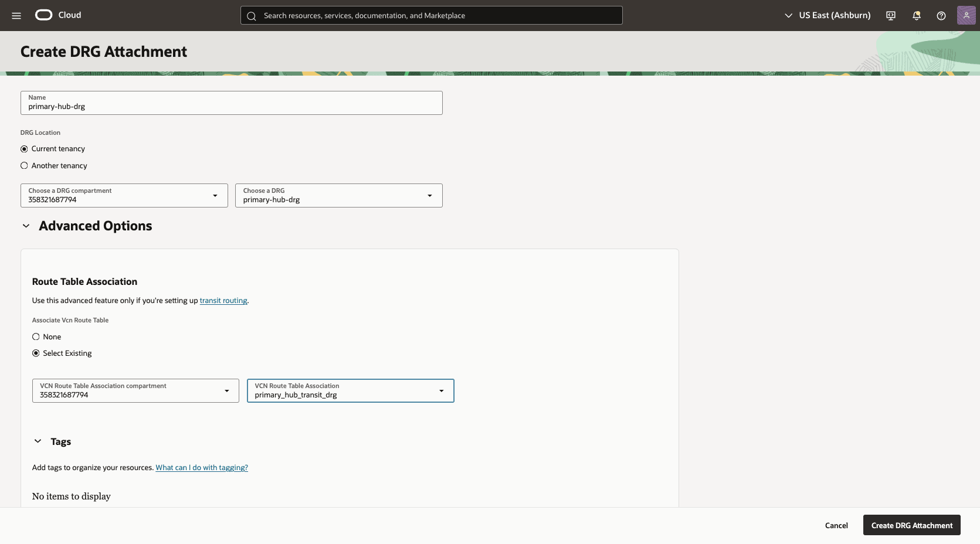
Task: Open the Choose a DRG dropdown
Action: 430,195
